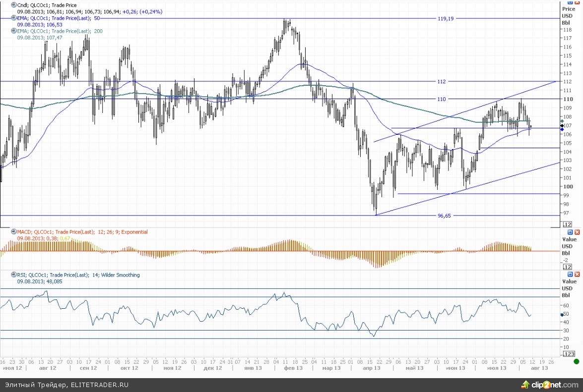
Task: Maximize the MACD indicator panel
Action: tap(570, 232)
